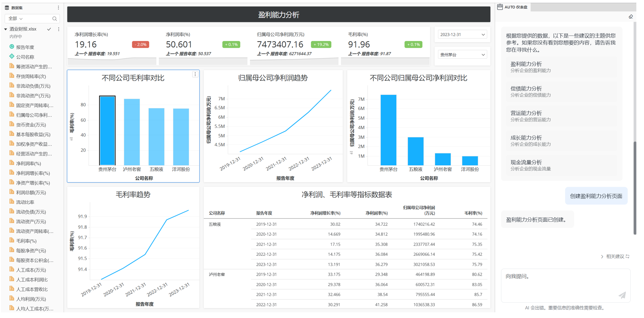Viewport: 644px width, 318px height.
Task: Choose the 现金流量分析 suggested topic
Action: tap(562, 165)
